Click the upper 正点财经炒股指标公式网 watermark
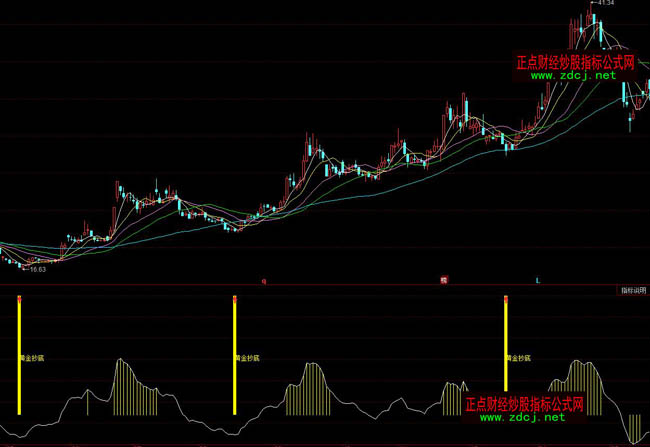This screenshot has height=447, width=650. 575,61
